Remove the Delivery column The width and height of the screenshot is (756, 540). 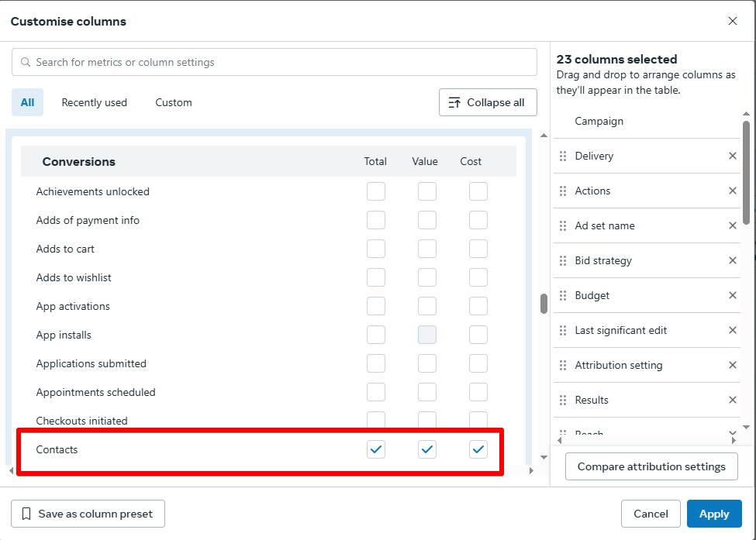pos(733,156)
